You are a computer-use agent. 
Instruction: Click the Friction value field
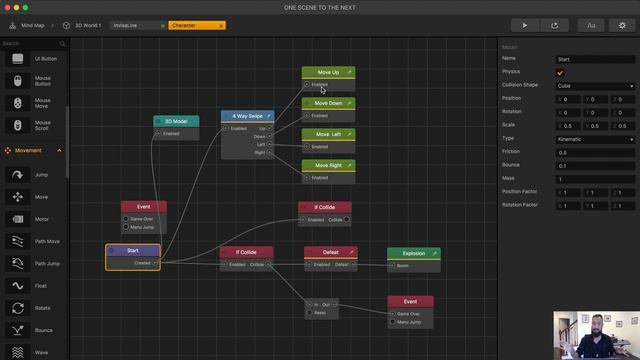point(595,153)
